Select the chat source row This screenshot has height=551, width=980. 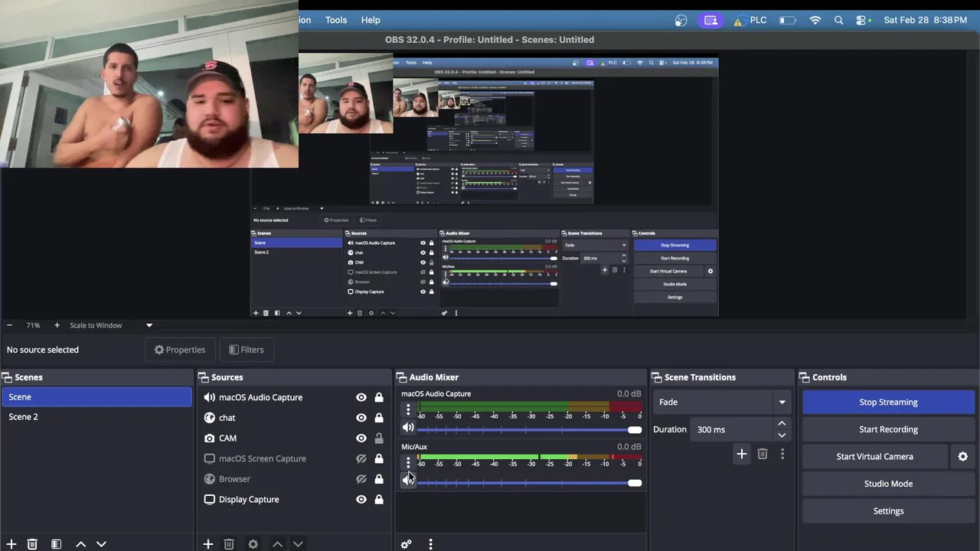294,418
